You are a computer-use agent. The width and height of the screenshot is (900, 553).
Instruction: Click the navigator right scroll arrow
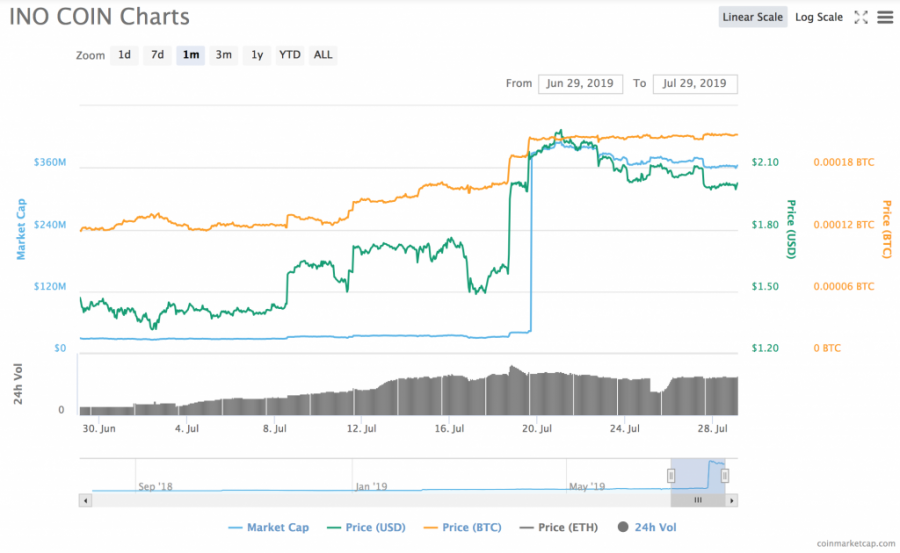[731, 500]
